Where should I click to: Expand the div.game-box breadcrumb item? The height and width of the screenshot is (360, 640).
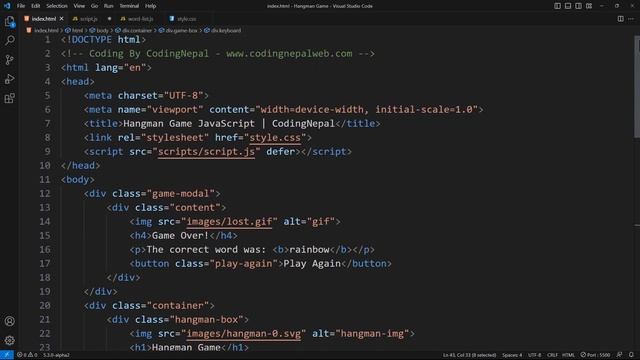tap(178, 30)
